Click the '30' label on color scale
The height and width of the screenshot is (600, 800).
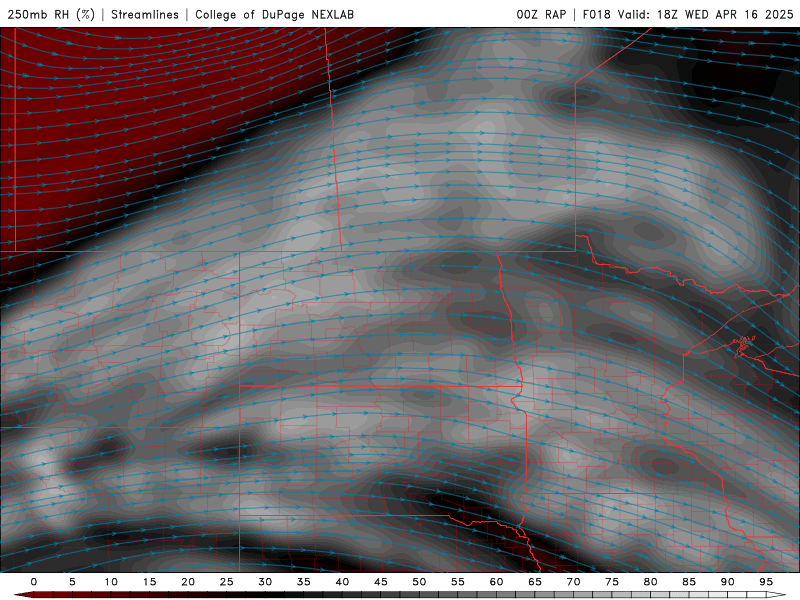(265, 582)
